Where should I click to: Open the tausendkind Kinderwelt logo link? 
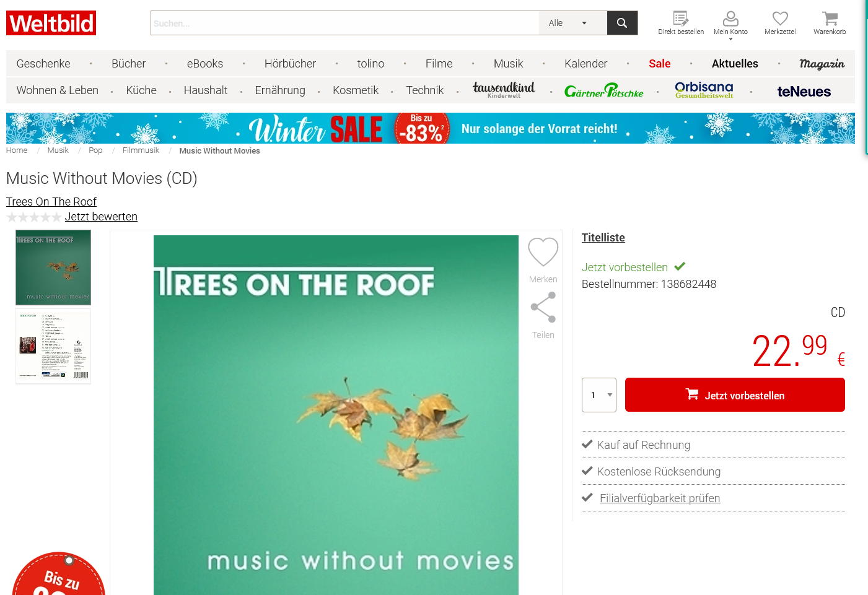tap(504, 90)
